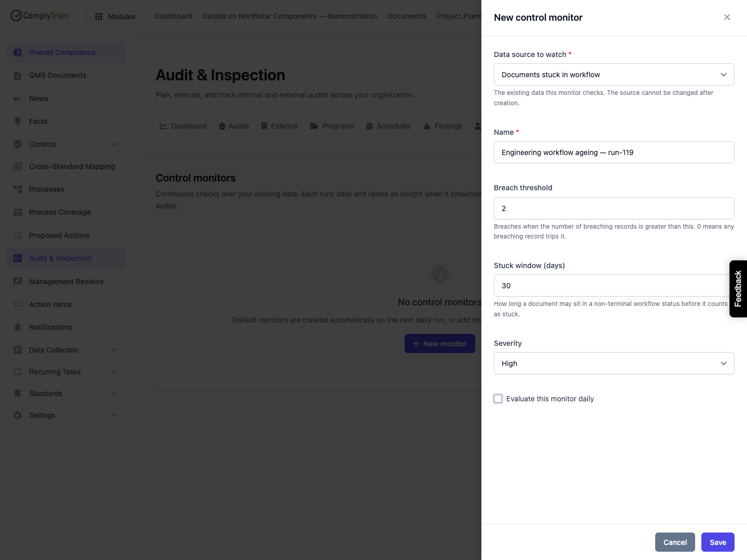The width and height of the screenshot is (747, 560).
Task: Click the Save button
Action: coord(717,542)
